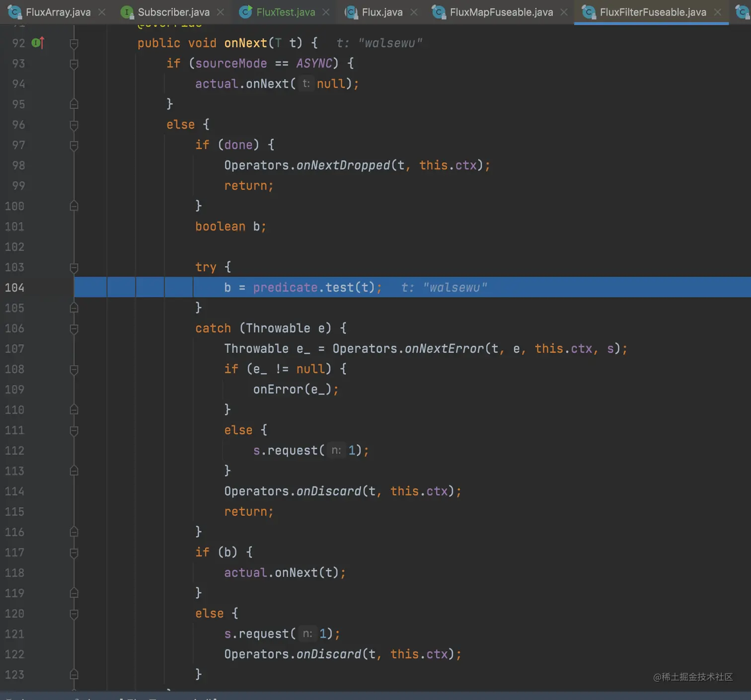The image size is (751, 700).
Task: Click 'sourceMode' on line 93
Action: pyautogui.click(x=231, y=64)
